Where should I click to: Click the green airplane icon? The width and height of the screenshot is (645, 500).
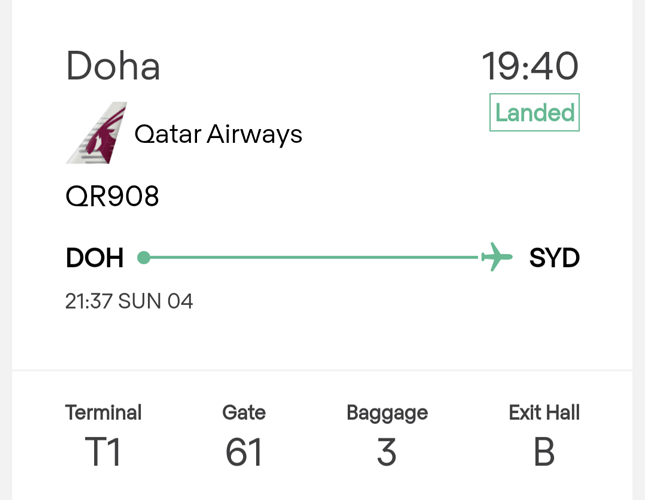coord(497,257)
